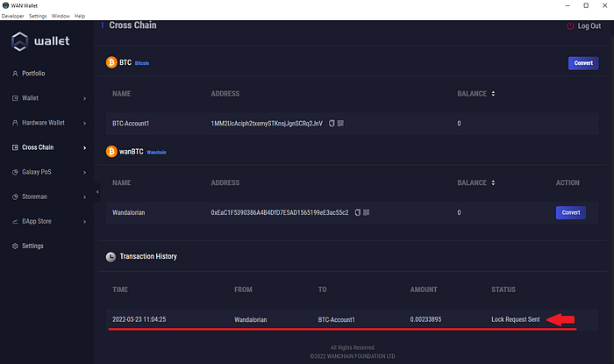614x364 pixels.
Task: Open Portfolio in the sidebar
Action: pos(33,74)
